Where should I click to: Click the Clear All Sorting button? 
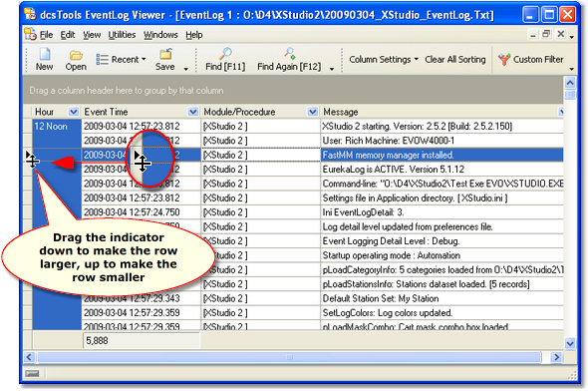tap(455, 59)
